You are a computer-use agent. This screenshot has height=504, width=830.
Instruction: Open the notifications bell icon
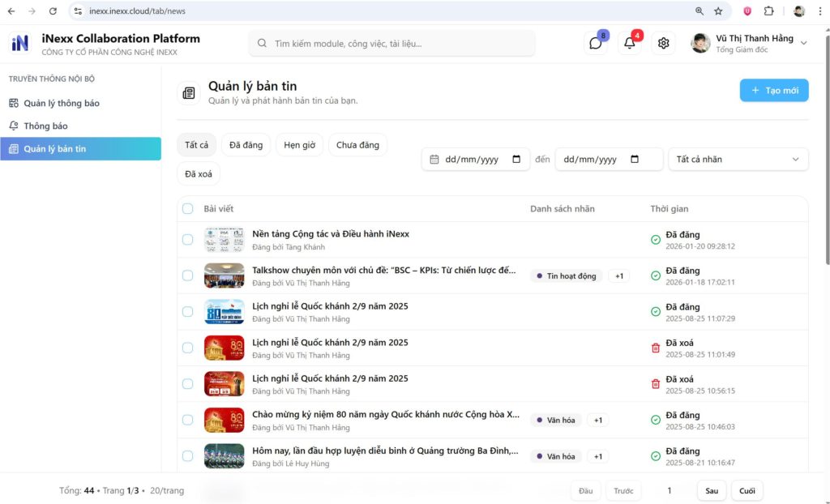(x=629, y=43)
